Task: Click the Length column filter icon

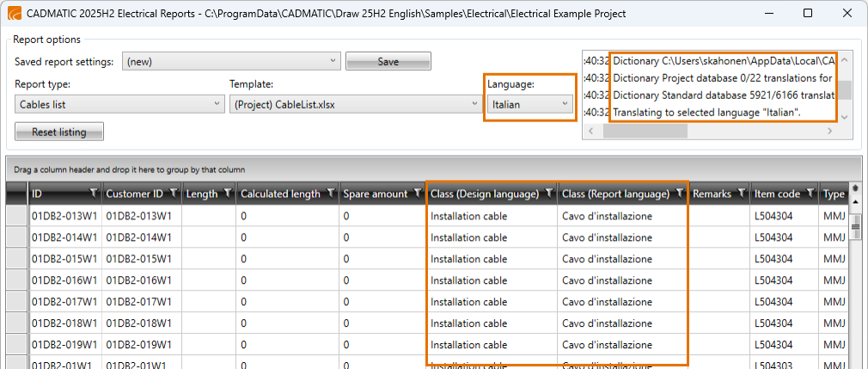Action: click(227, 194)
